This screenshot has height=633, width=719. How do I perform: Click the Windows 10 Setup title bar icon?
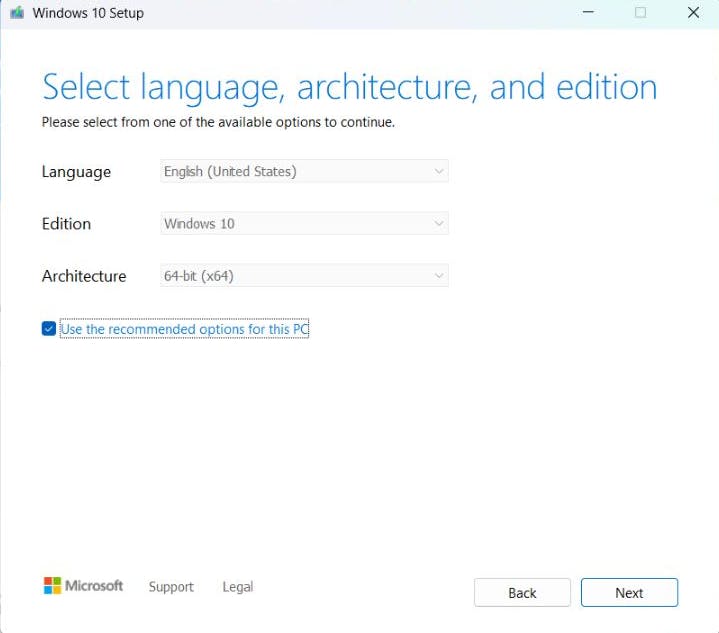pyautogui.click(x=17, y=13)
